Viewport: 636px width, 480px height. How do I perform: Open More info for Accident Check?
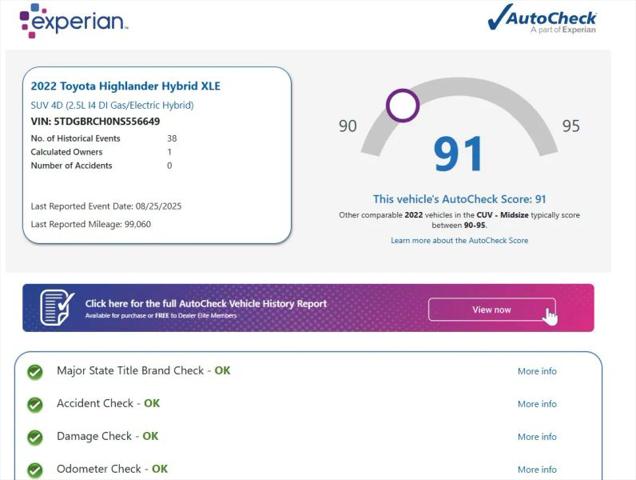click(x=537, y=404)
